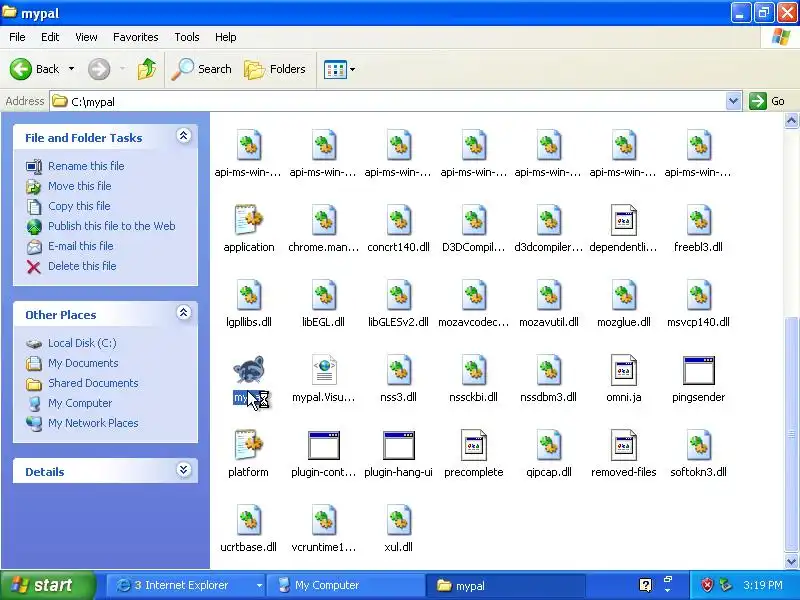Select the freebl3.dll file icon
This screenshot has width=800, height=600.
(x=698, y=220)
